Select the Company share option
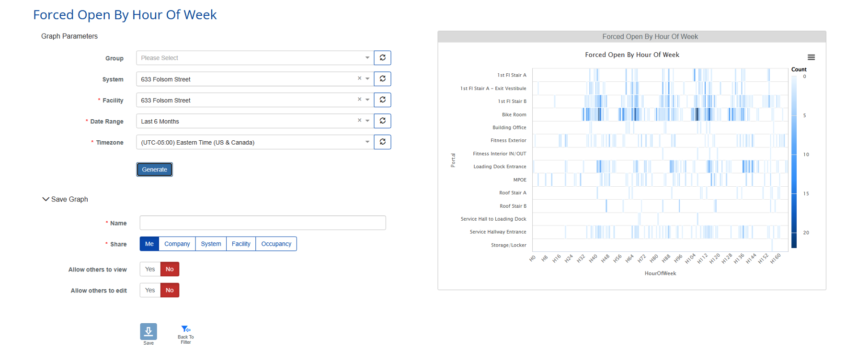This screenshot has height=361, width=868. 177,244
